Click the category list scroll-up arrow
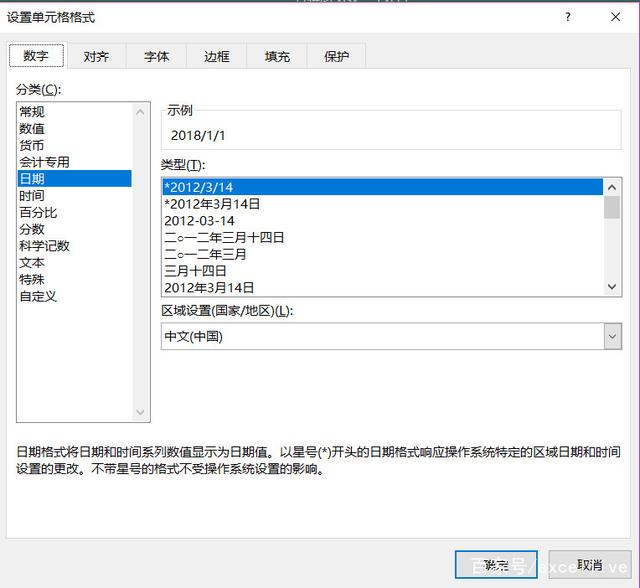640x588 pixels. (x=140, y=112)
